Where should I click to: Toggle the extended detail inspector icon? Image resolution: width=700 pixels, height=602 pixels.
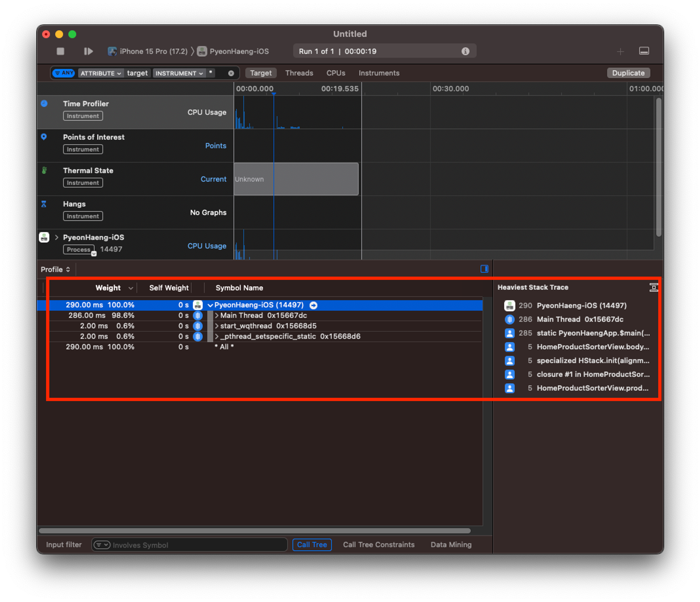pos(484,269)
